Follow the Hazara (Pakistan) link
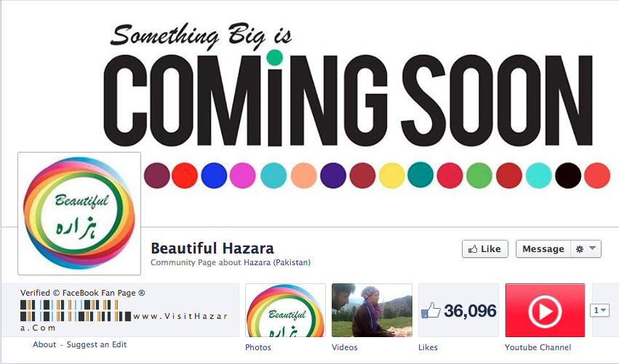Screen dimensions: 619x364 [x=276, y=262]
